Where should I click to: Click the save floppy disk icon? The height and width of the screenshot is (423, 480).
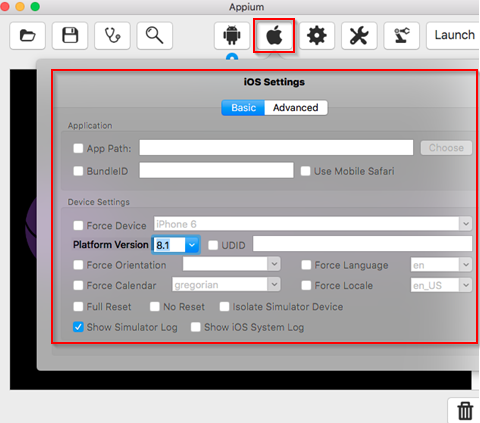(70, 35)
